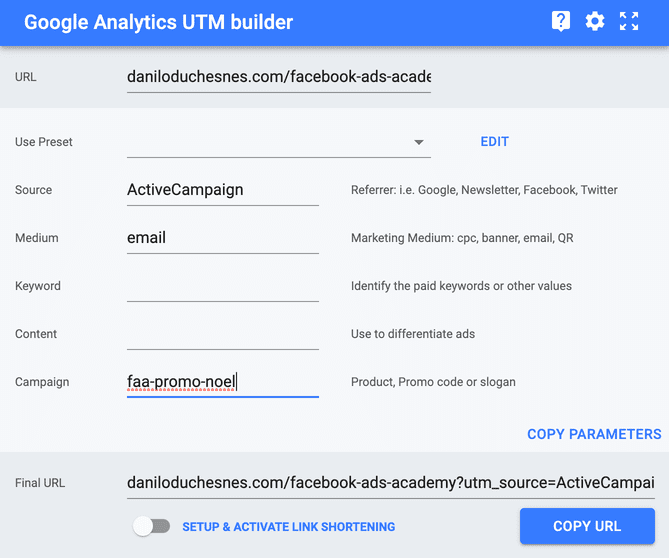
Task: Expand the Use Preset dropdown
Action: click(x=279, y=142)
